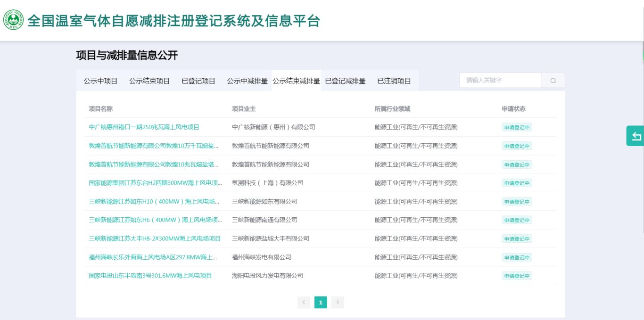
Task: Click the search magnifier icon
Action: tap(553, 81)
